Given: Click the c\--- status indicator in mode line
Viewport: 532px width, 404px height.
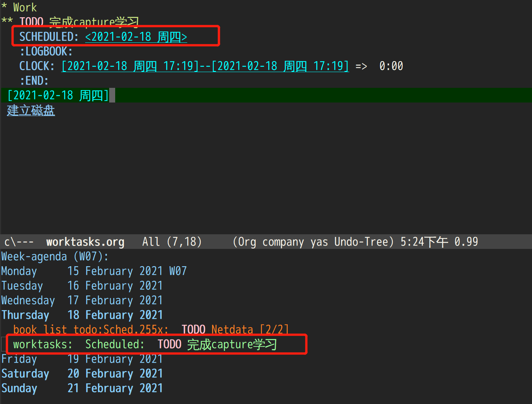Looking at the screenshot, I should [19, 242].
